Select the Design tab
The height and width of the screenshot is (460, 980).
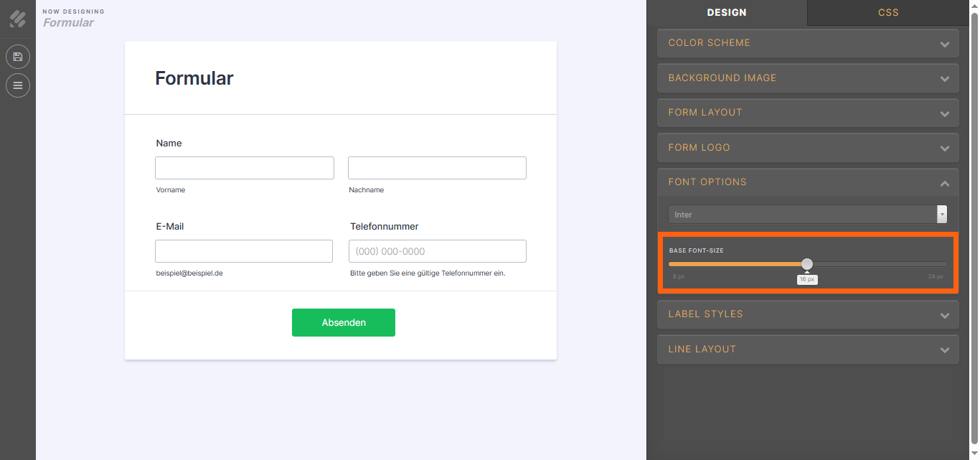click(727, 12)
